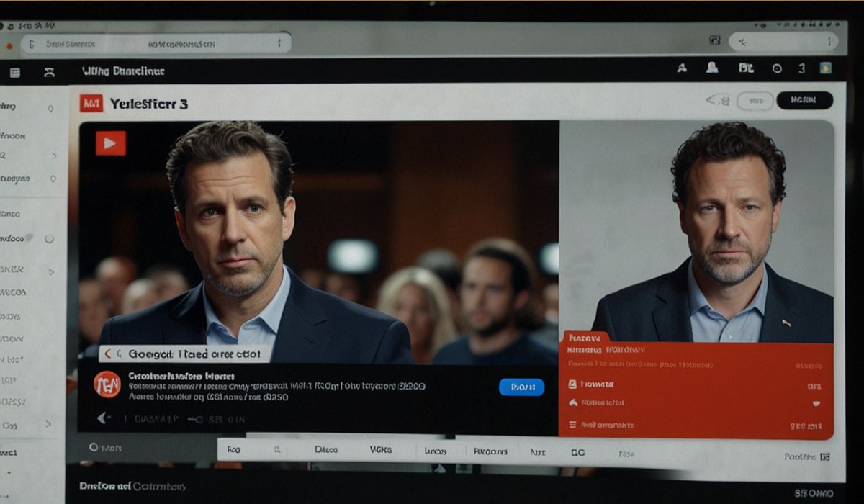
Task: Click the red logo beside Yelesficrr 3
Action: point(91,104)
